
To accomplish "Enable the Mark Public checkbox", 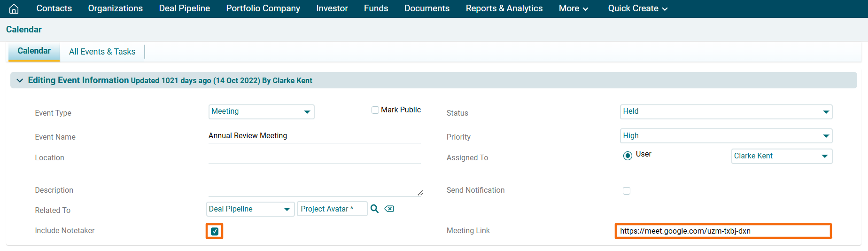I will 375,110.
